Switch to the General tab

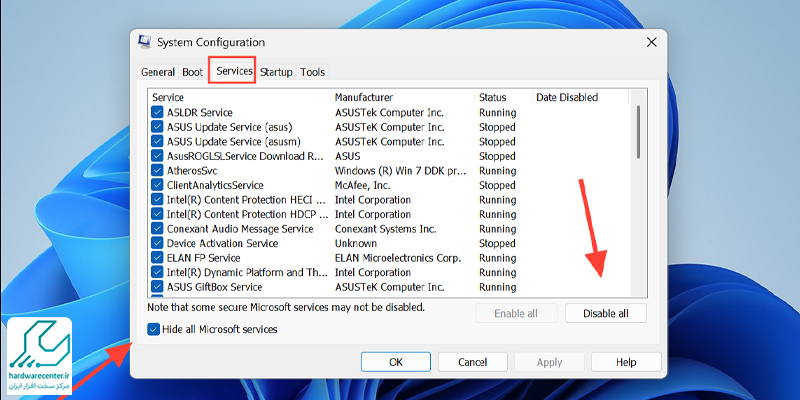click(x=158, y=72)
